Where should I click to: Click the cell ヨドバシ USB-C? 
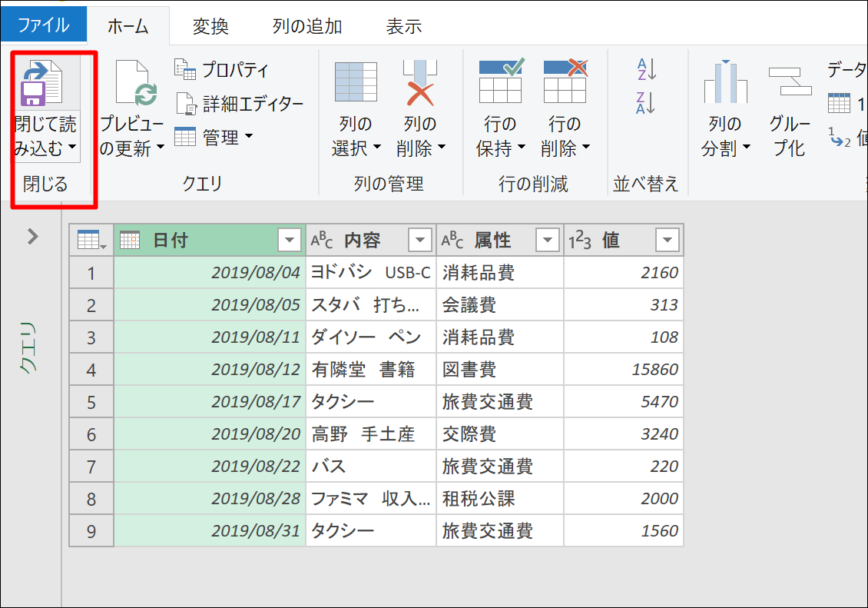tap(371, 272)
